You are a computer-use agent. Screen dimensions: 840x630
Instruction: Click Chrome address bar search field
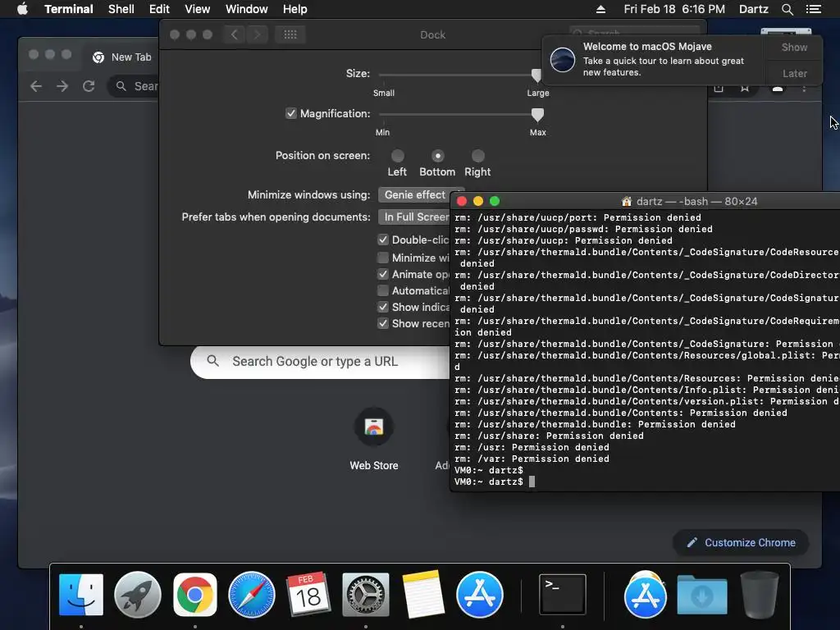[x=134, y=86]
